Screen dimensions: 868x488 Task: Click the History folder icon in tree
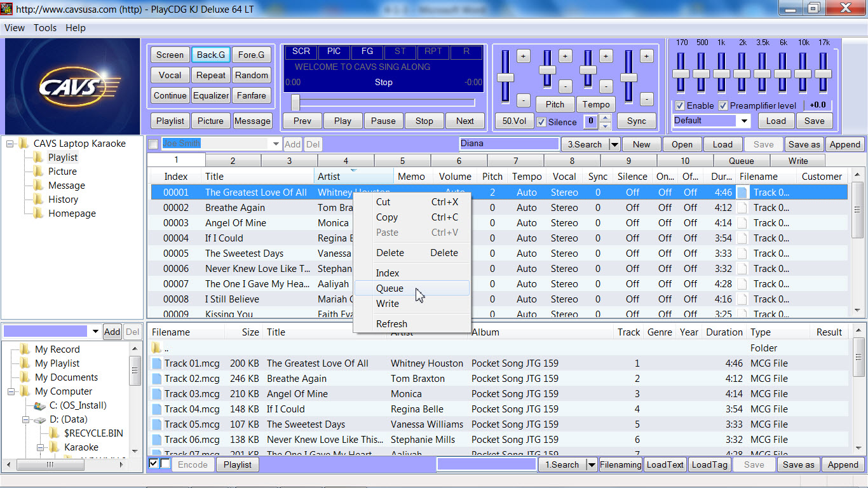[x=39, y=200]
